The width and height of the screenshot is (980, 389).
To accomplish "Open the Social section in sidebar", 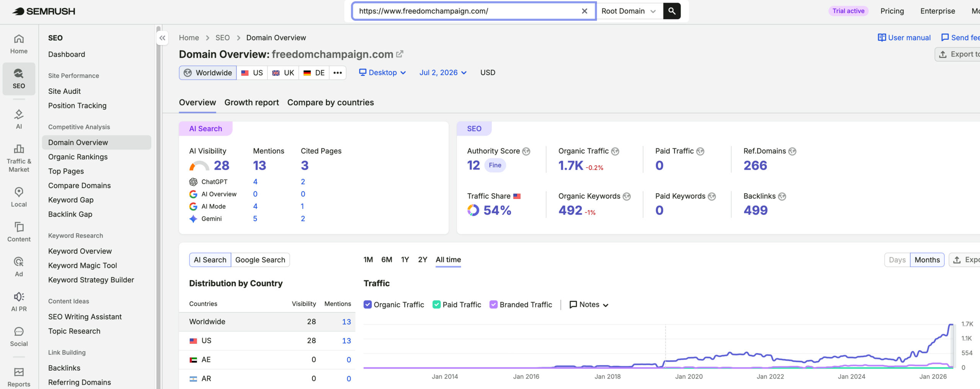I will (19, 336).
